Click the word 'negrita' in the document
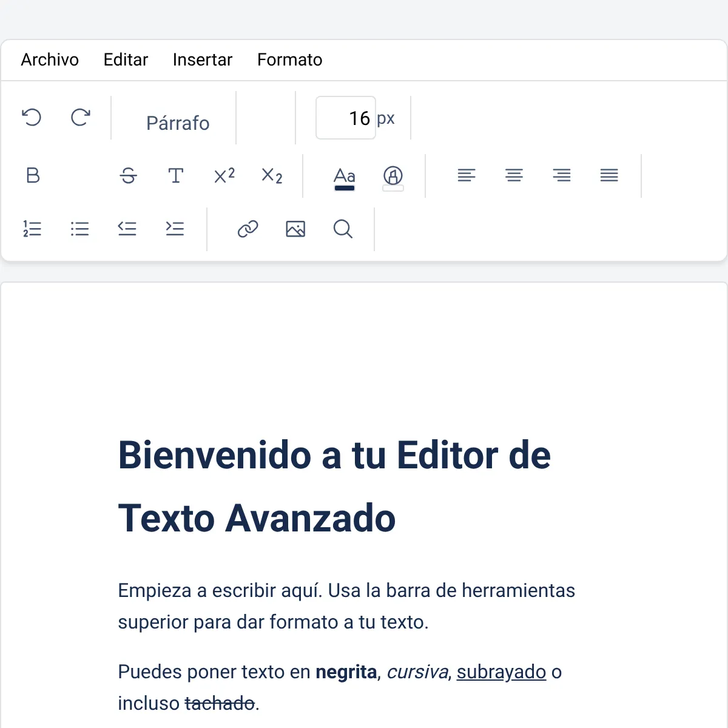This screenshot has height=728, width=728. tap(346, 672)
